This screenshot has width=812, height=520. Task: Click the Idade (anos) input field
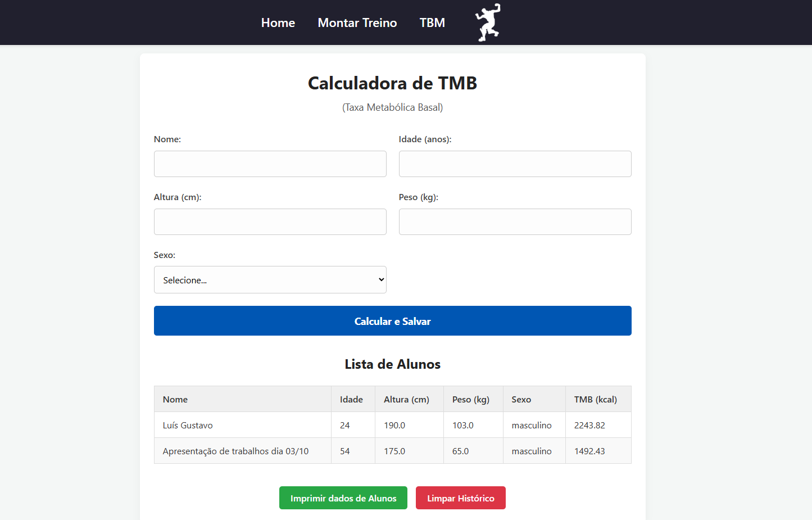pos(515,164)
